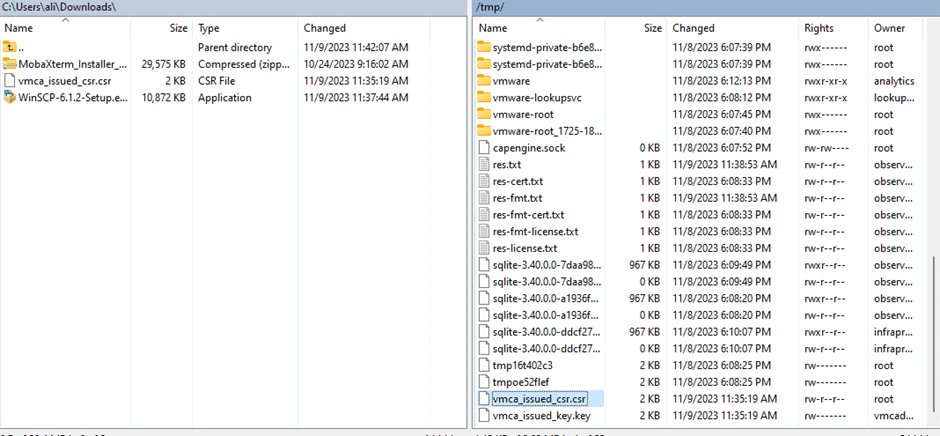Image resolution: width=940 pixels, height=436 pixels.
Task: Click the tmpoe52flef file icon
Action: (x=484, y=382)
